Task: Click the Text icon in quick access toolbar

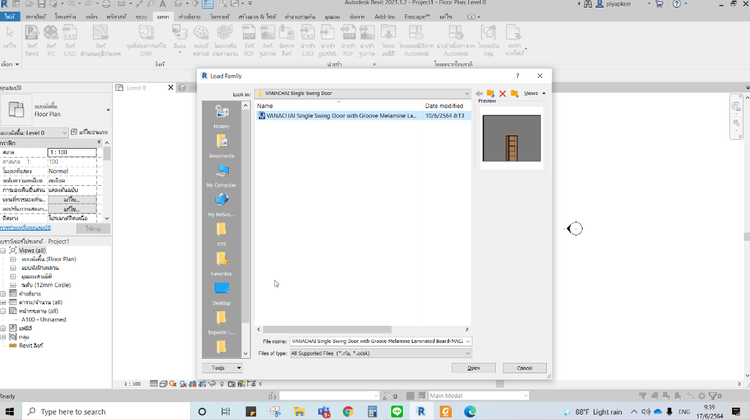Action: [x=163, y=4]
